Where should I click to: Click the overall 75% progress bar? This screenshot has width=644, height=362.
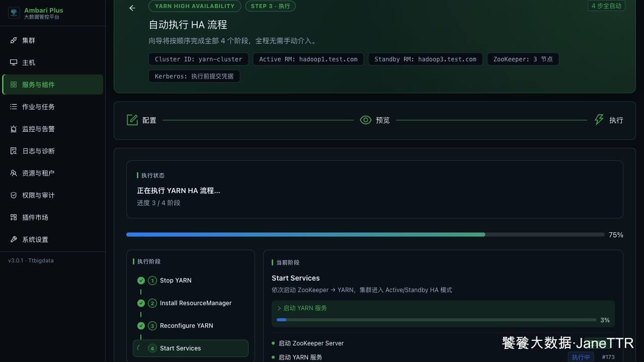pyautogui.click(x=365, y=235)
